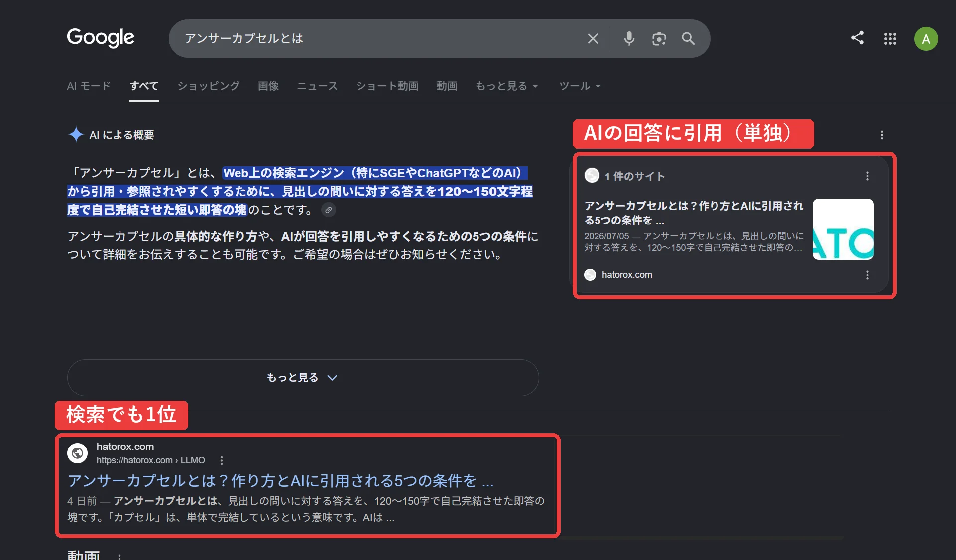Switch to 画像 tab
Screen dimensions: 956x560
coord(268,86)
